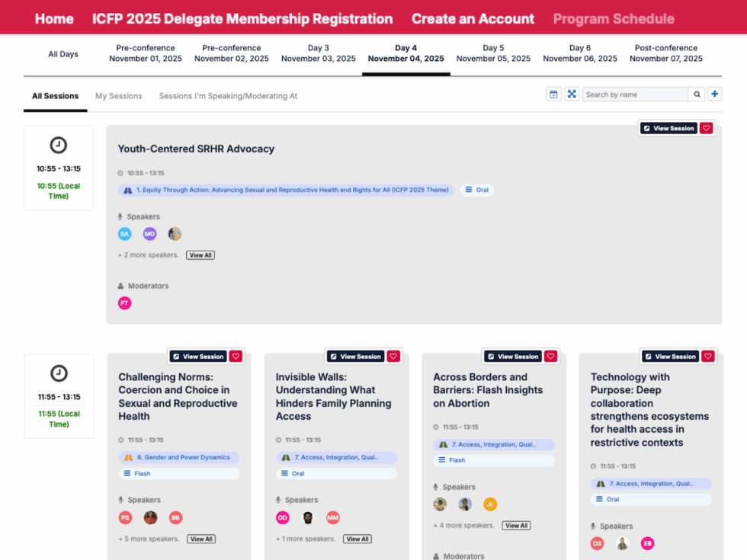The image size is (747, 560).
Task: Click the blue plus icon next to search
Action: 713,94
